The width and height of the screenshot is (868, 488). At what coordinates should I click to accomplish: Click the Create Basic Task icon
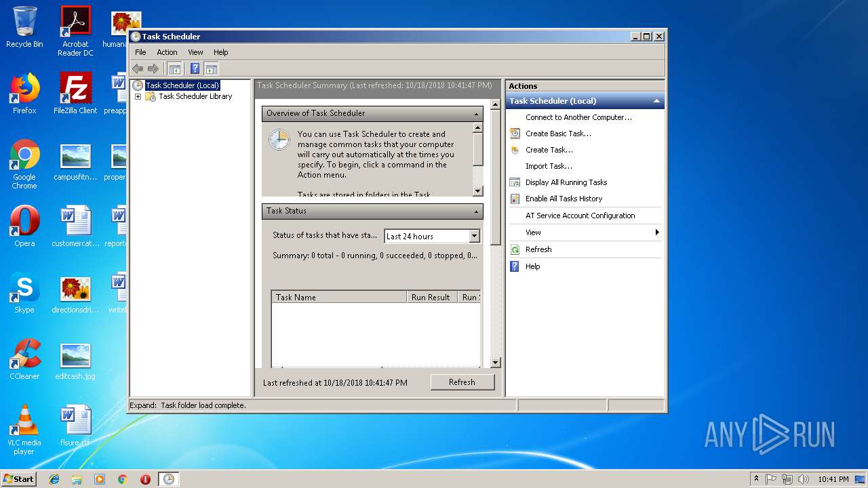click(x=515, y=134)
